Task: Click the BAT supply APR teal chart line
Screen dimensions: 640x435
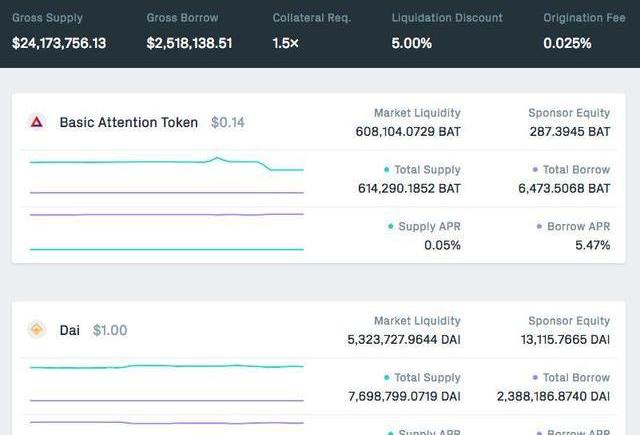Action: (x=167, y=249)
